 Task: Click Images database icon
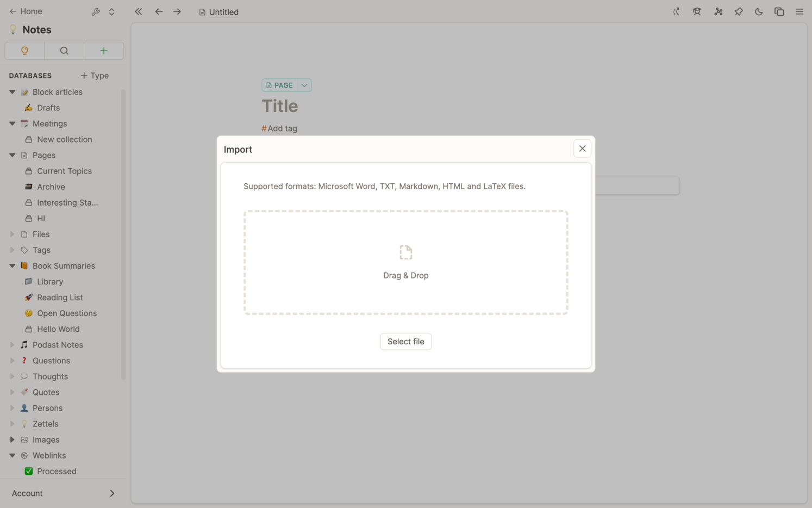(x=24, y=439)
